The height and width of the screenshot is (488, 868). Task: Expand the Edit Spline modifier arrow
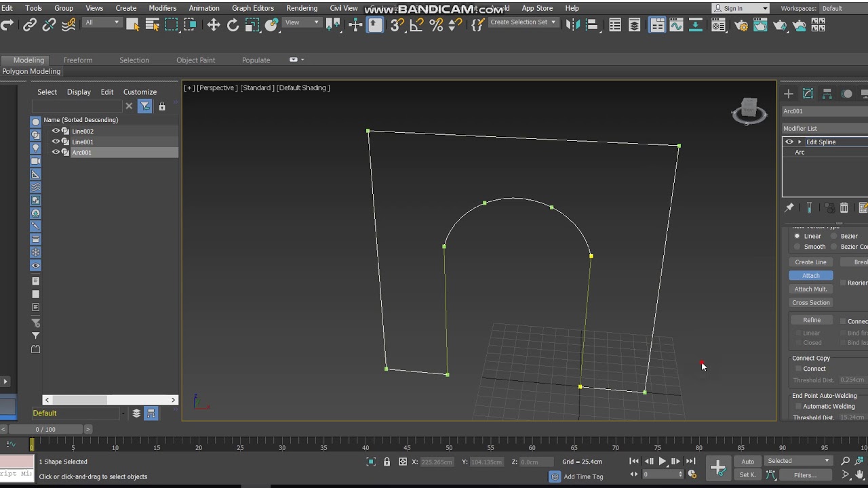(x=800, y=142)
